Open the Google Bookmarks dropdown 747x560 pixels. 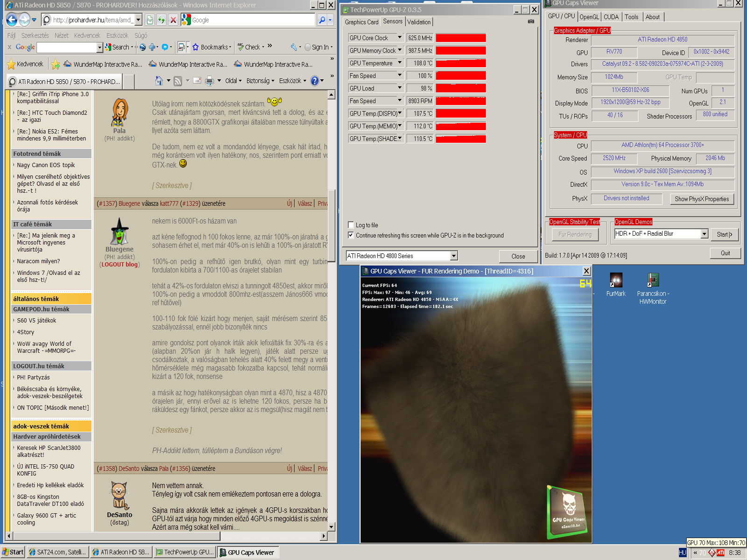tap(212, 47)
